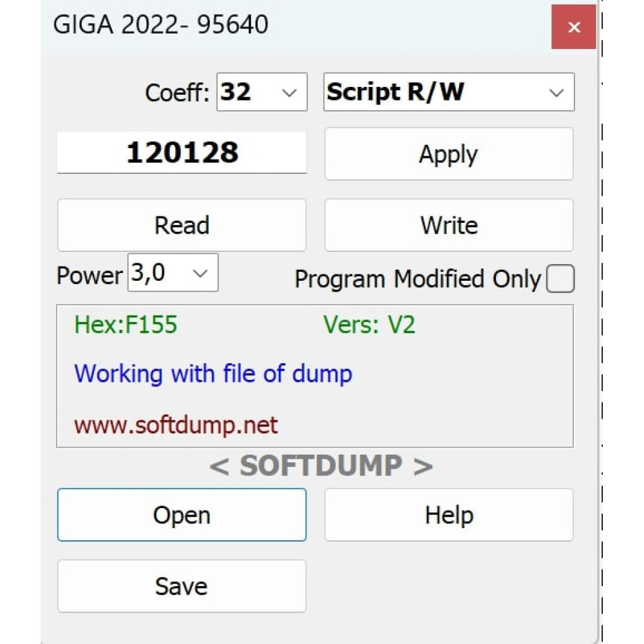
Task: Click the Working with file of dump message
Action: [213, 374]
